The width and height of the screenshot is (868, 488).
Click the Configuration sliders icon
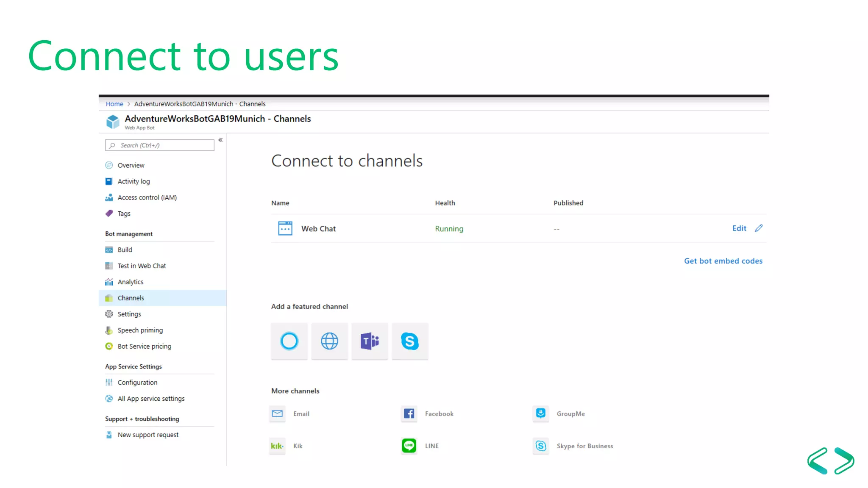109,383
